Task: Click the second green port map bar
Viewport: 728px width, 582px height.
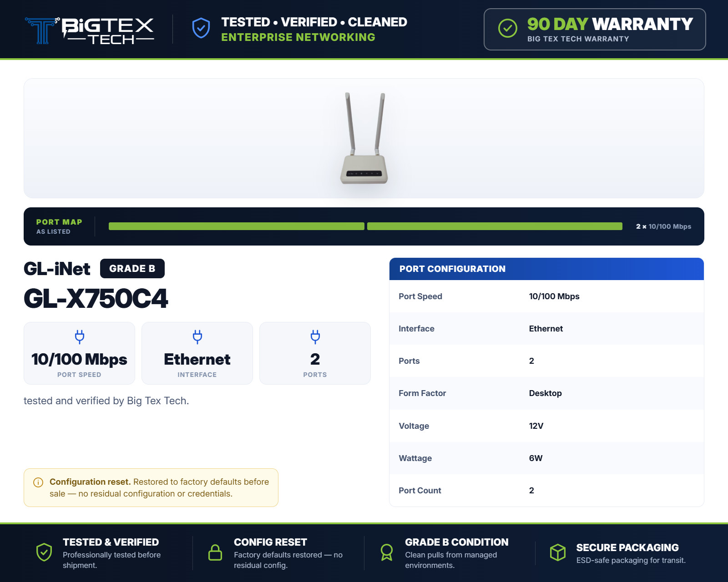Action: pyautogui.click(x=495, y=226)
